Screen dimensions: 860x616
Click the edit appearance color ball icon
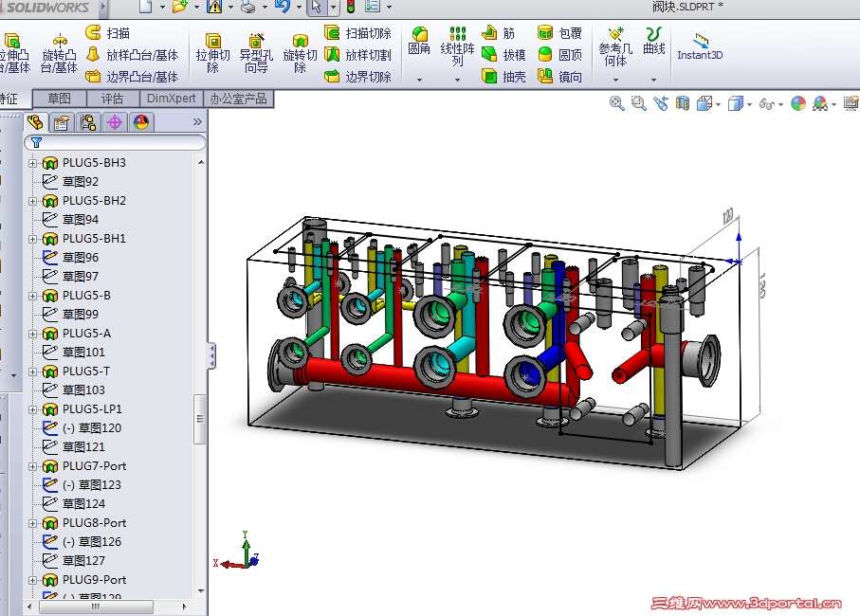(798, 103)
